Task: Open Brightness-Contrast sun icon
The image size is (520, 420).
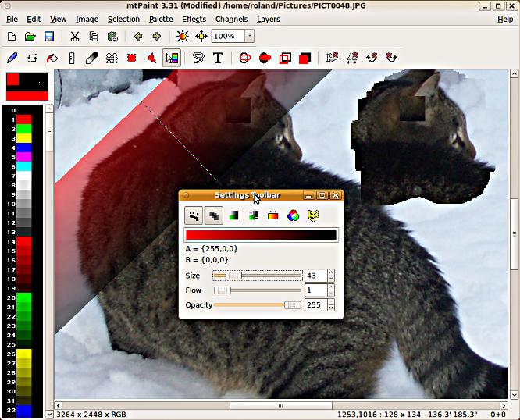Action: pos(182,36)
